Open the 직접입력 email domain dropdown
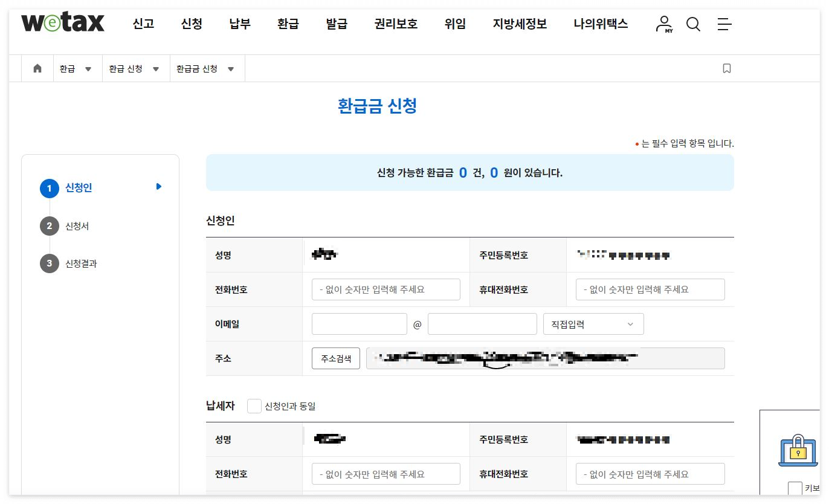 pyautogui.click(x=593, y=324)
